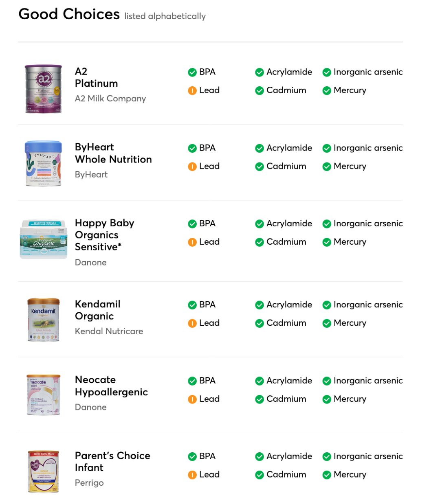This screenshot has height=504, width=440.
Task: Open the Kendamil Organic product title
Action: [x=97, y=310]
